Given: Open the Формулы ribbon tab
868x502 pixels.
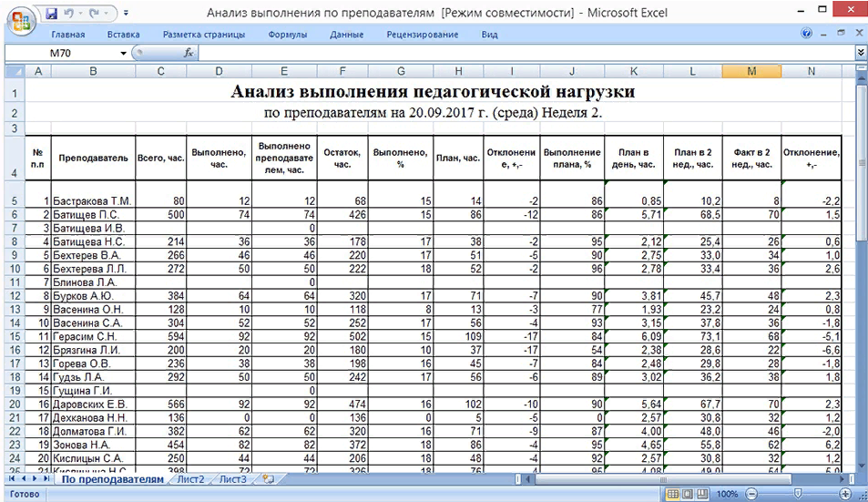Looking at the screenshot, I should coord(287,35).
